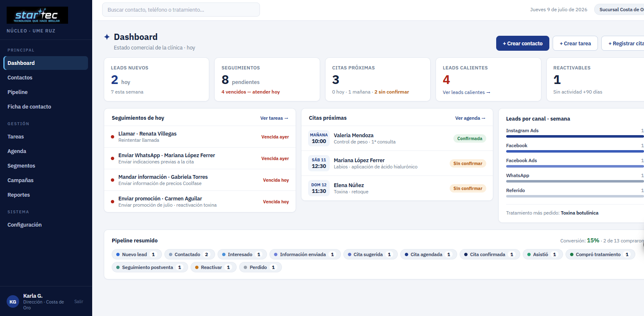Click the Facebook Ads progress bar
Screen dimensions: 644x316
click(x=575, y=166)
